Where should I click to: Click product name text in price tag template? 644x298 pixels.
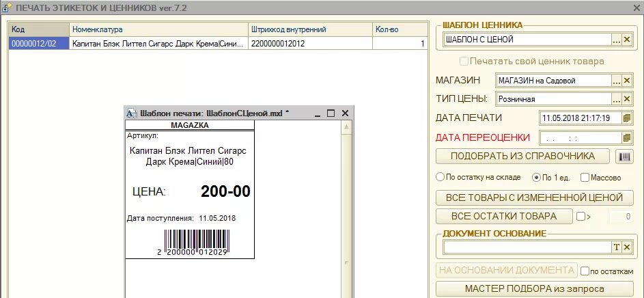pyautogui.click(x=189, y=157)
